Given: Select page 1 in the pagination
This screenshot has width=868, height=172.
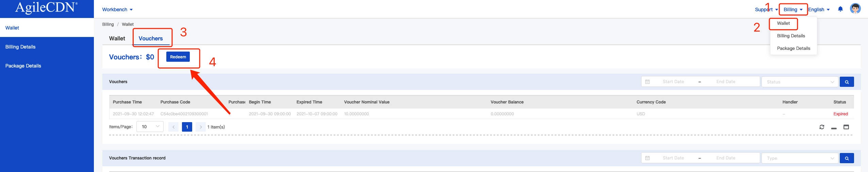Looking at the screenshot, I should [187, 127].
